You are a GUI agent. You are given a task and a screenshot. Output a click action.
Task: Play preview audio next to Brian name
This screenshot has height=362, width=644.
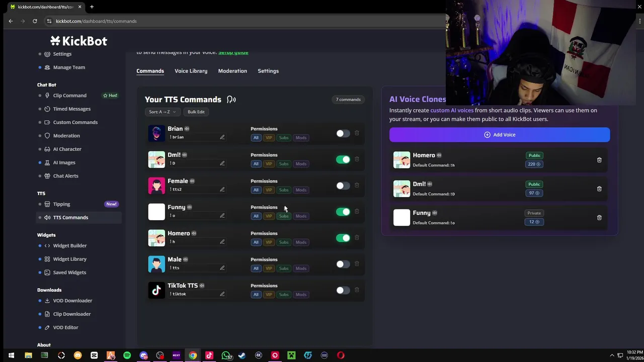coord(187,129)
